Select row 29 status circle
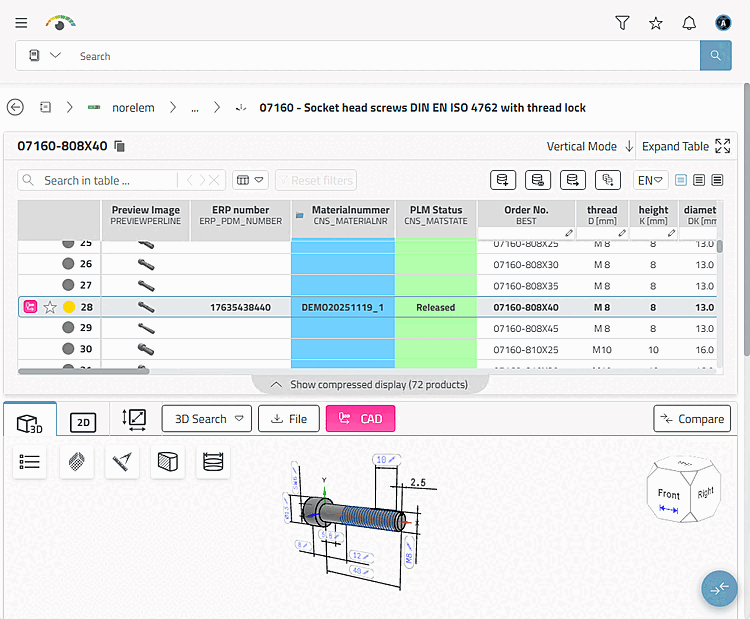750x619 pixels. click(x=68, y=327)
